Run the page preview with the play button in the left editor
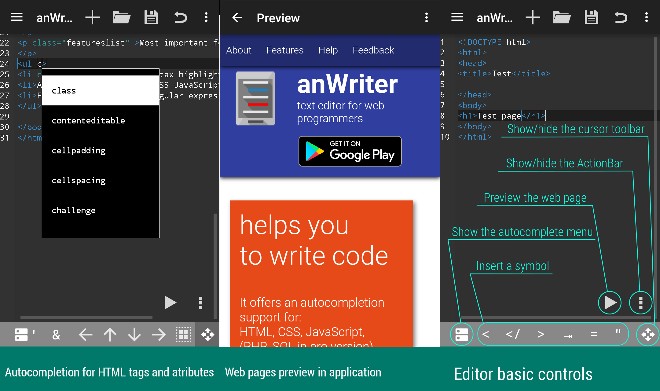This screenshot has height=391, width=660. pos(170,302)
